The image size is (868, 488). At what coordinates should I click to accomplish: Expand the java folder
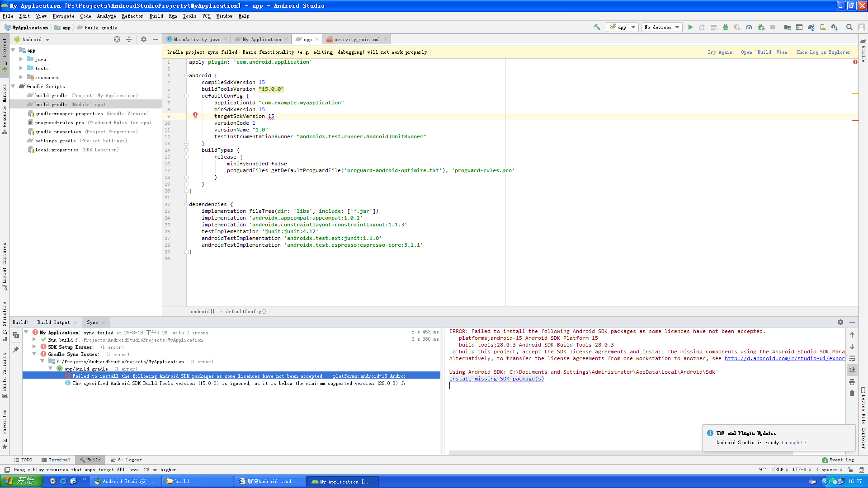pyautogui.click(x=21, y=59)
